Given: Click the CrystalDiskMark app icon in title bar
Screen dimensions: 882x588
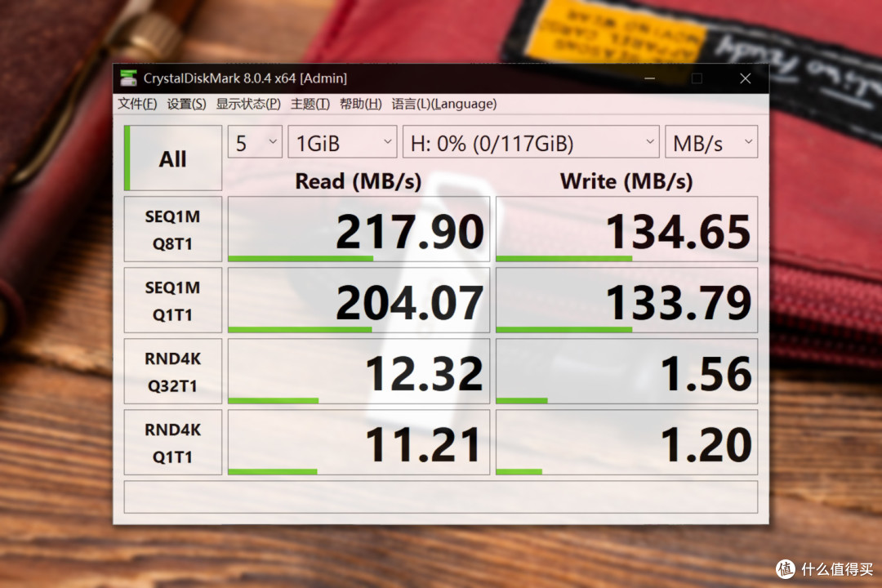Looking at the screenshot, I should coord(128,78).
